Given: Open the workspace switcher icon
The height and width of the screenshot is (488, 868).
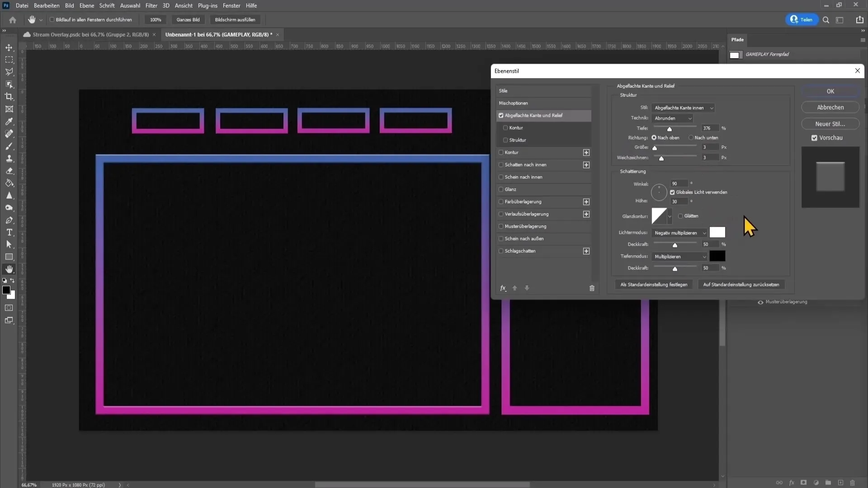Looking at the screenshot, I should 840,20.
